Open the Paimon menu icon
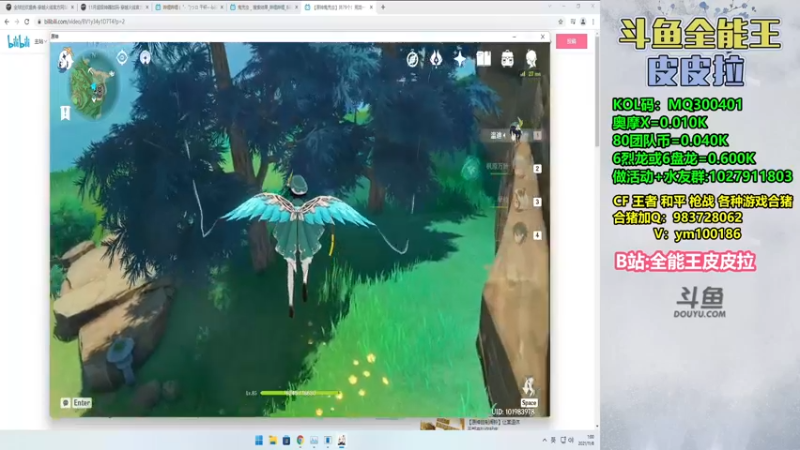The width and height of the screenshot is (800, 450). click(x=65, y=60)
